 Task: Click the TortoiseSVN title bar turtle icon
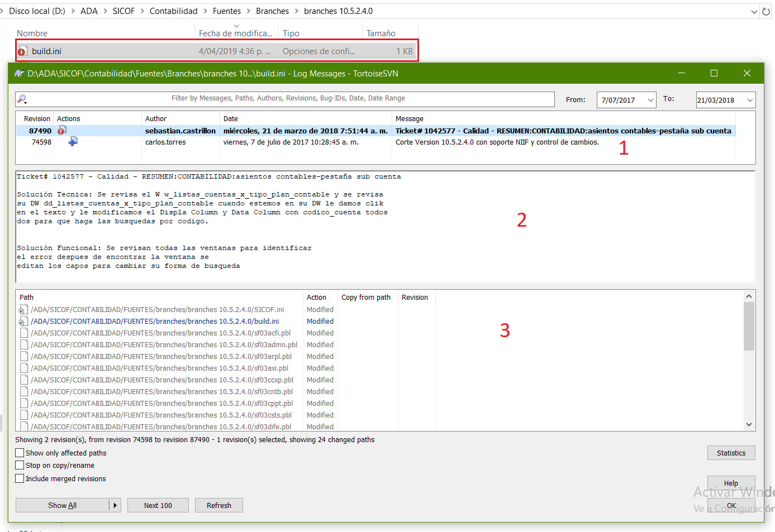(19, 74)
